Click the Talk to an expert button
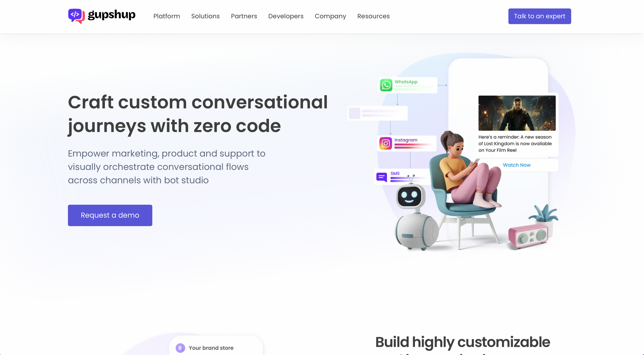 (x=540, y=16)
